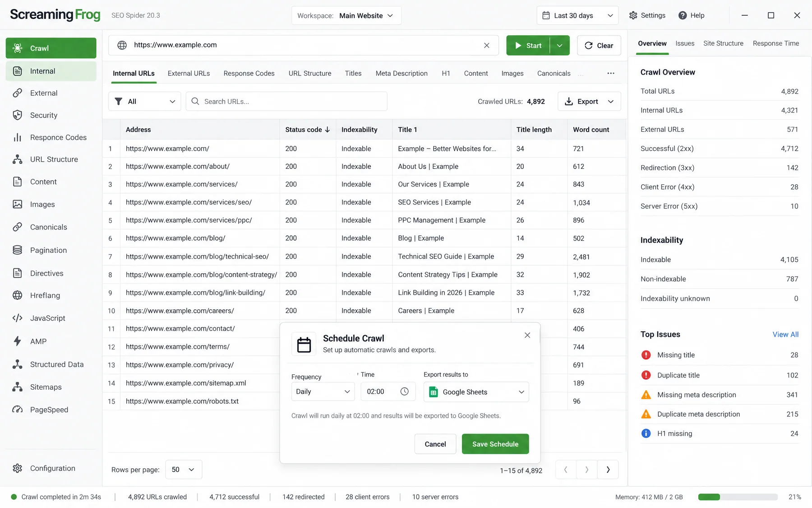812x508 pixels.
Task: Switch to the Response Codes tab
Action: pyautogui.click(x=249, y=73)
